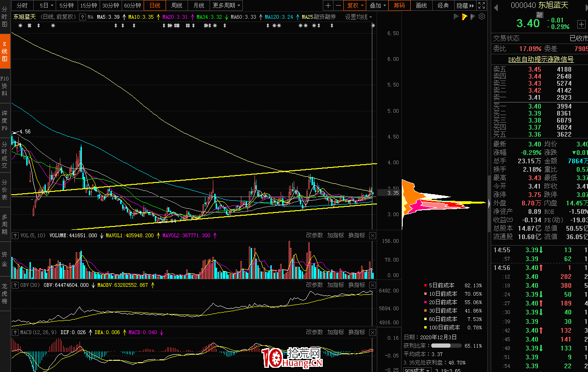Select the 周线 weekly period tab
Viewport: 588px width, 372px height.
(x=176, y=6)
